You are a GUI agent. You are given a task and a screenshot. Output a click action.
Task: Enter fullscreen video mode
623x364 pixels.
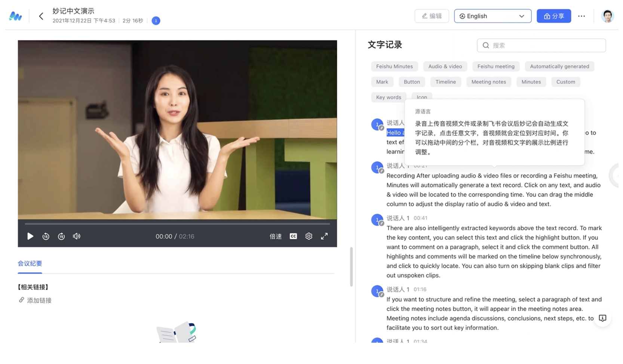coord(324,236)
